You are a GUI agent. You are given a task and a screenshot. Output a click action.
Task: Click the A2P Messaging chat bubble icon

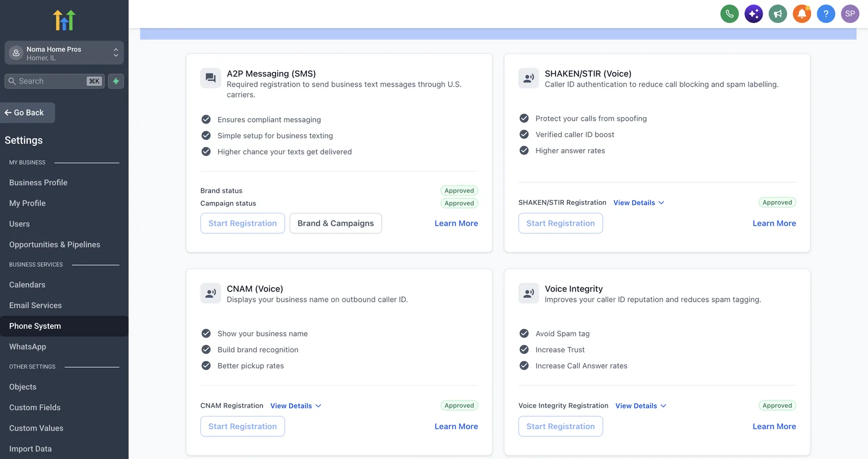[210, 78]
